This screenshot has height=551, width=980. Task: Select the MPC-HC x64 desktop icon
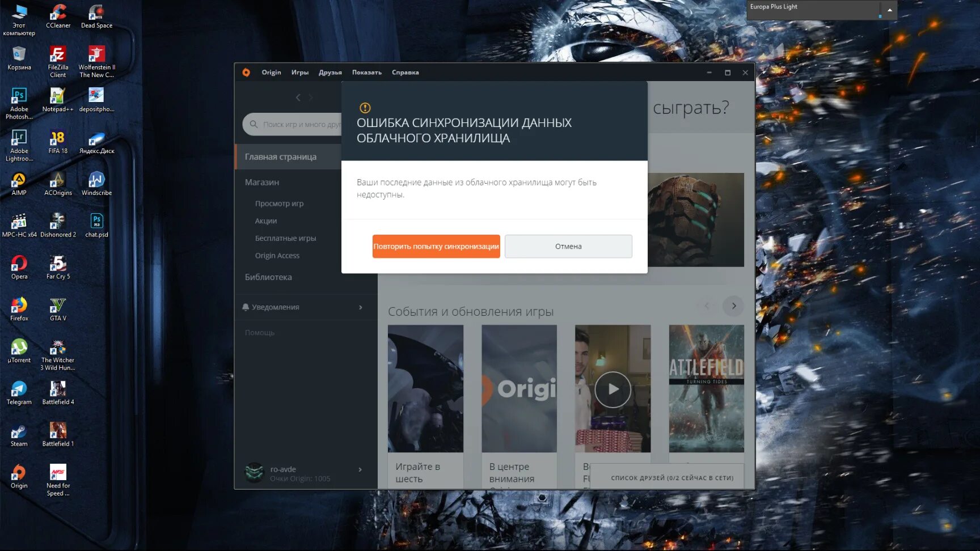point(19,226)
